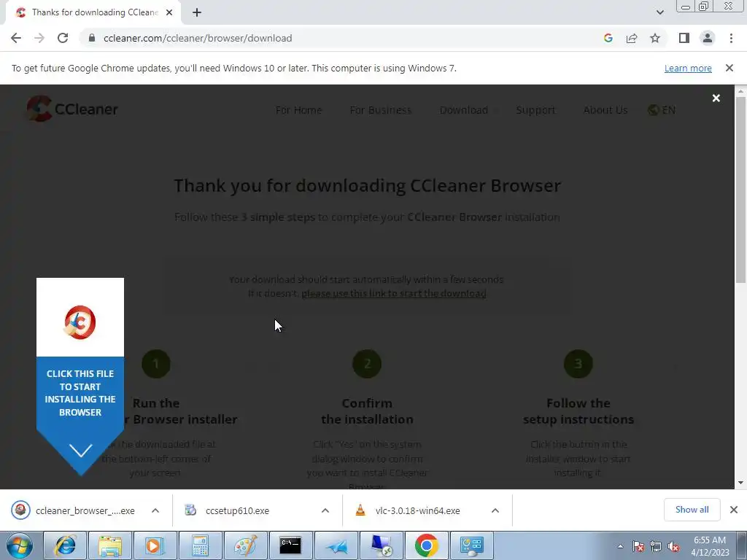Open the Chrome three-dot menu
This screenshot has width=747, height=560.
731,38
